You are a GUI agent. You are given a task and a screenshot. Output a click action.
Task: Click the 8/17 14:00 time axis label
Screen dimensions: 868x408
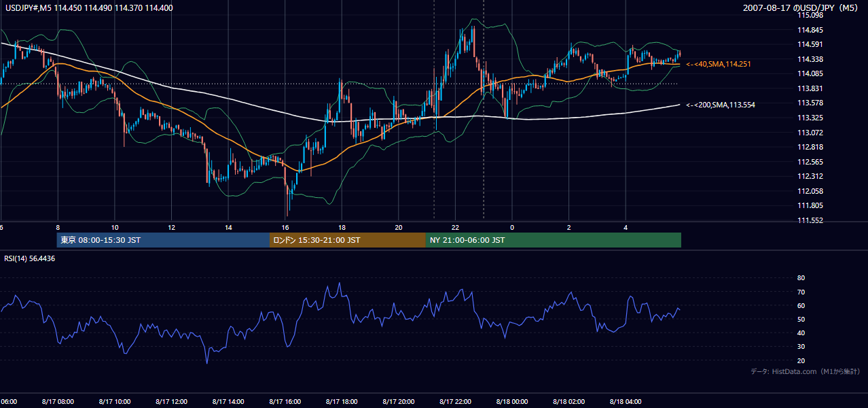click(228, 402)
